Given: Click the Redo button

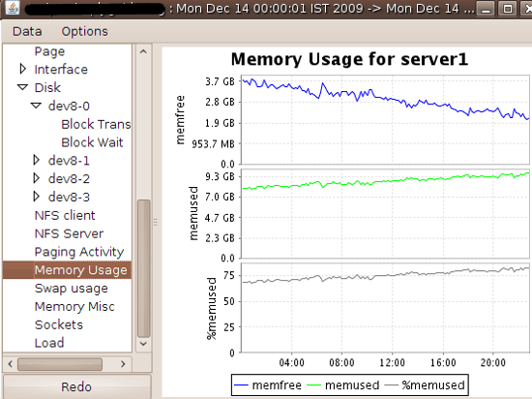Looking at the screenshot, I should 76,386.
